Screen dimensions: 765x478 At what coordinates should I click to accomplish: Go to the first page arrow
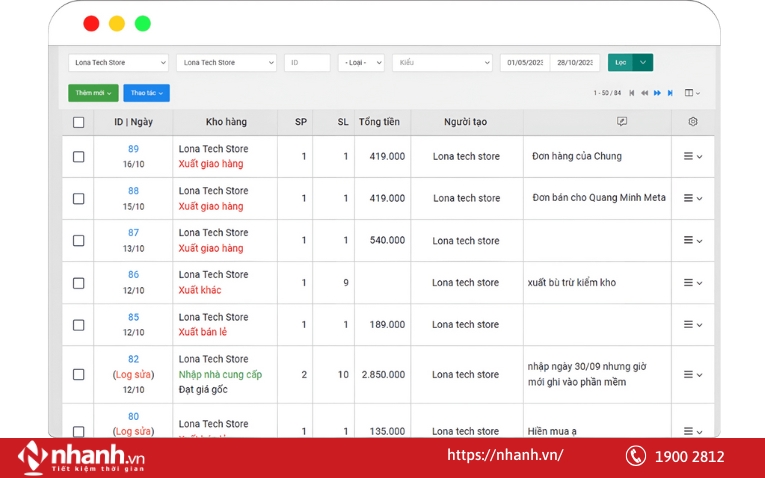pos(632,93)
